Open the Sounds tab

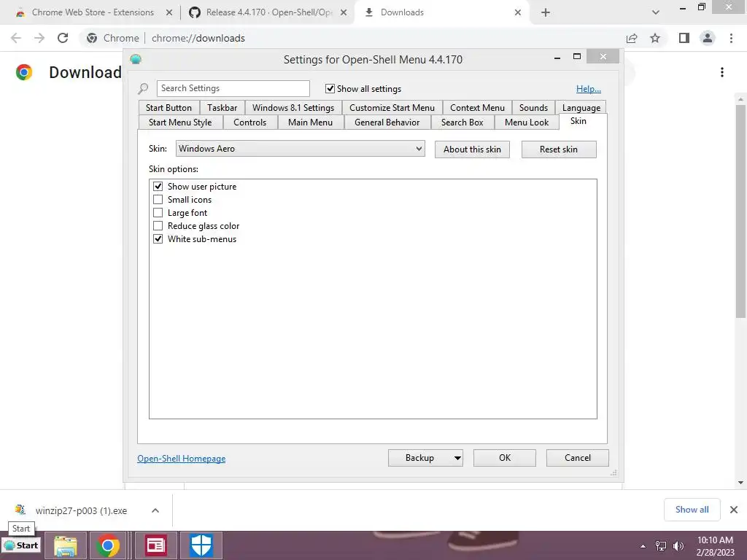533,108
